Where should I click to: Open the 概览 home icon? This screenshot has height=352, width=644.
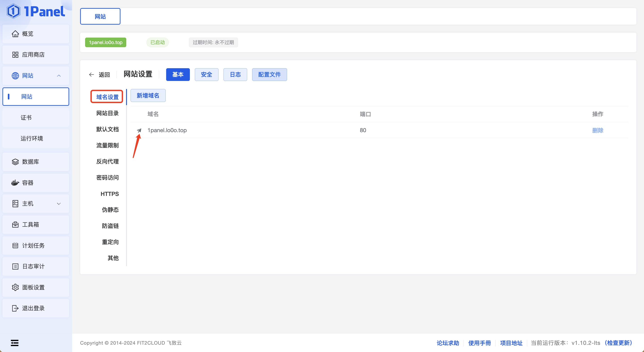coord(15,34)
